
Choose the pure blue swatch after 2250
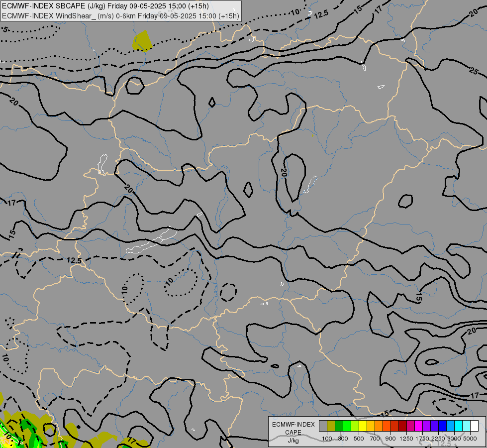(443, 426)
